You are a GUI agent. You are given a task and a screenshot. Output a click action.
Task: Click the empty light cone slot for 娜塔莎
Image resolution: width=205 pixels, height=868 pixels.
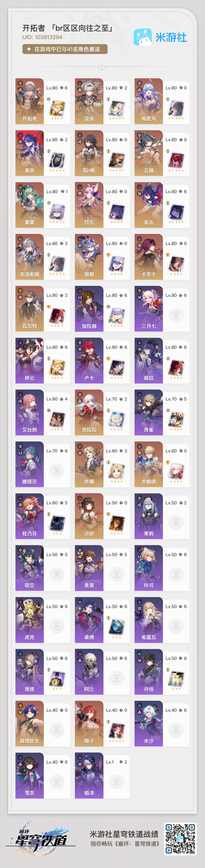pos(57,471)
